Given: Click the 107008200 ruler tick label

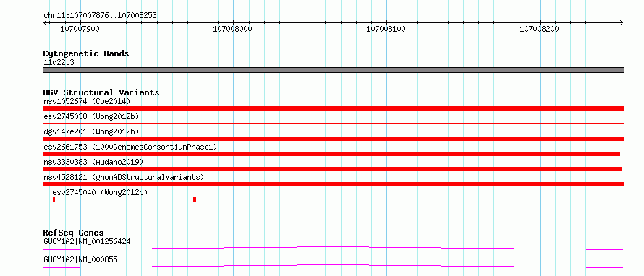Looking at the screenshot, I should (x=539, y=29).
